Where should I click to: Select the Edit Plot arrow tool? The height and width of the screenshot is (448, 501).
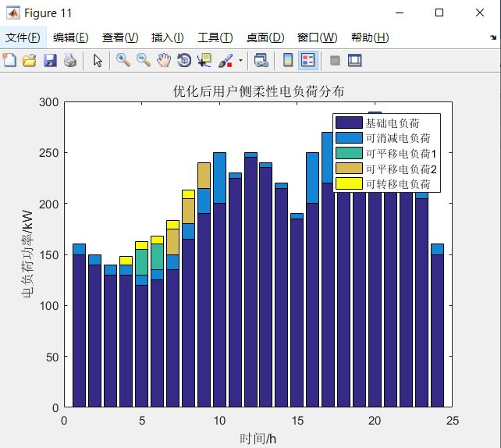coord(98,60)
